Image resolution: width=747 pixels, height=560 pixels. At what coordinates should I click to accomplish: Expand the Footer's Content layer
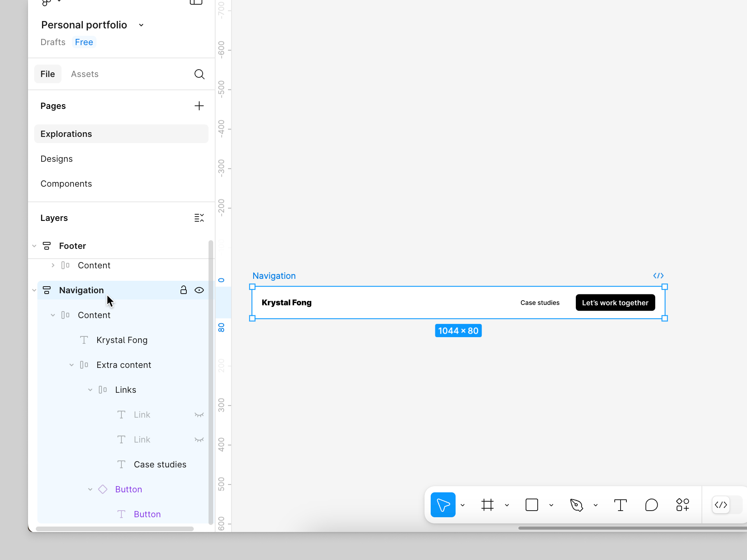53,265
